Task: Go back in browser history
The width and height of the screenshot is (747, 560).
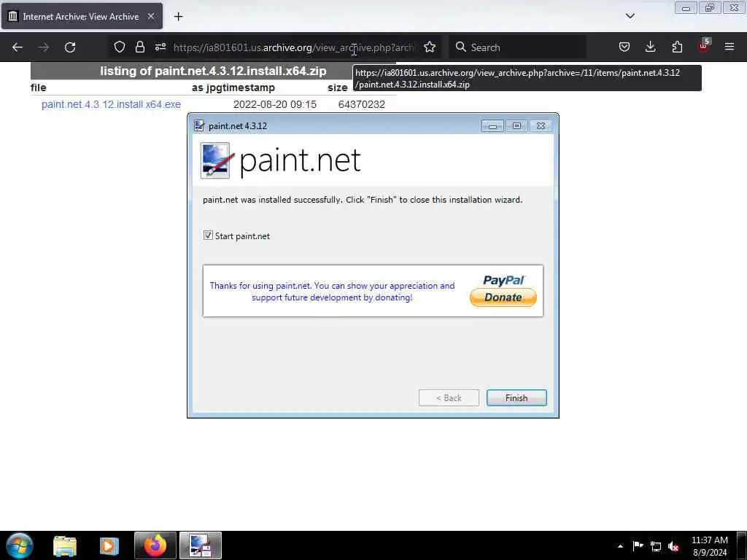Action: (x=18, y=47)
